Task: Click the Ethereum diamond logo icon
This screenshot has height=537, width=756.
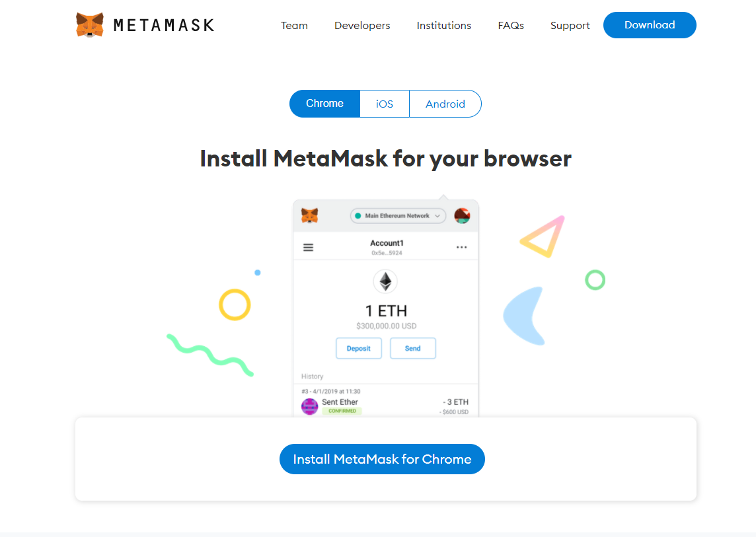Action: point(385,281)
